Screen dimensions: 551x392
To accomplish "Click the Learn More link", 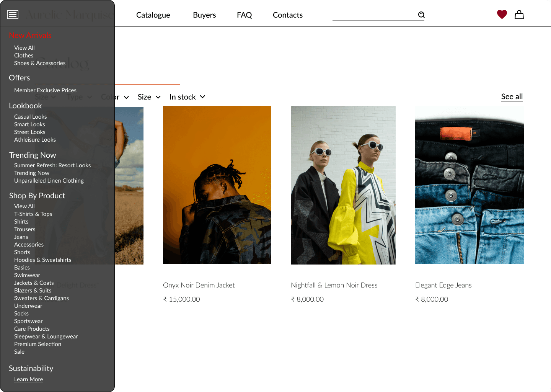I will pos(28,379).
